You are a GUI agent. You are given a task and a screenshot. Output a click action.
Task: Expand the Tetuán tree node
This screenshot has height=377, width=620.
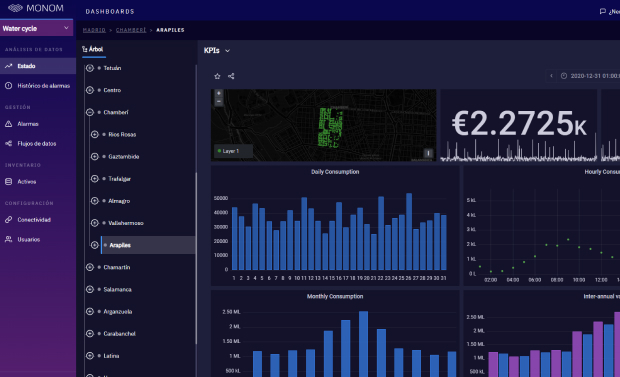coord(90,68)
